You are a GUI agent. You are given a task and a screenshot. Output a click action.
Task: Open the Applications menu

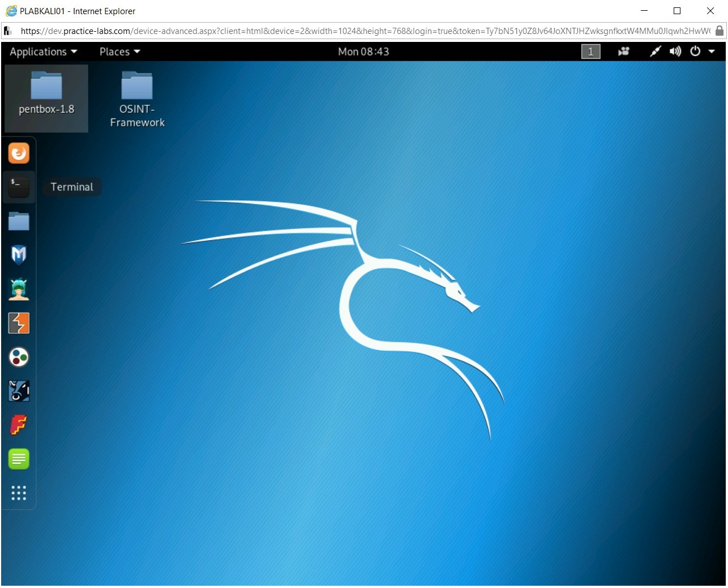[40, 52]
